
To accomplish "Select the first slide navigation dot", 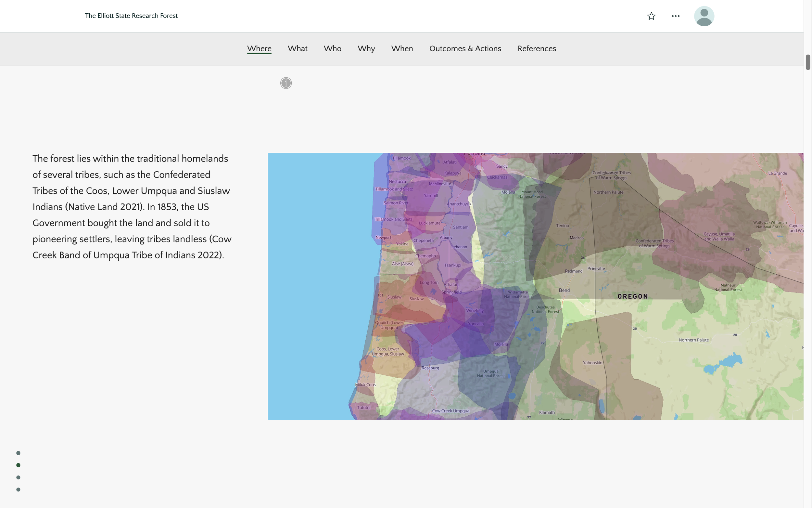I will [x=19, y=453].
